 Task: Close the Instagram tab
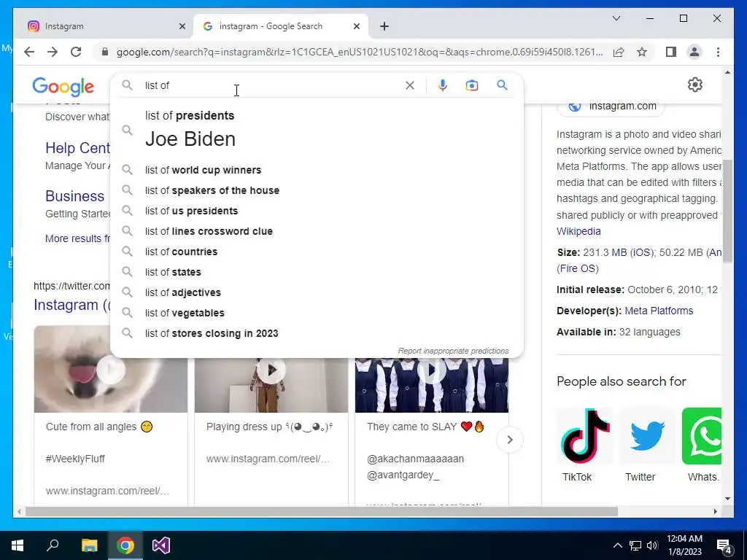tap(182, 26)
